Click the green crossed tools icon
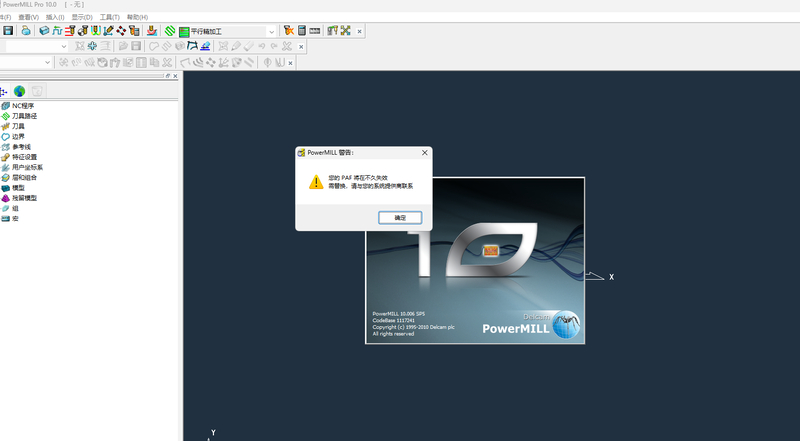This screenshot has width=800, height=441. click(x=345, y=31)
